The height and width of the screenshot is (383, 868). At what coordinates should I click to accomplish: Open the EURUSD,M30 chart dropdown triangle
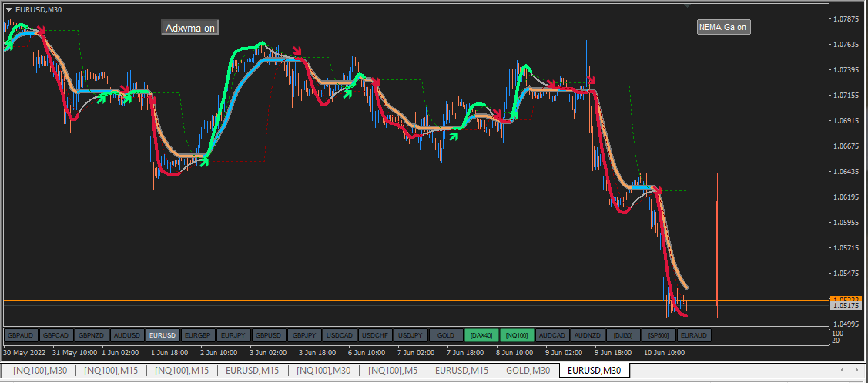tap(8, 10)
